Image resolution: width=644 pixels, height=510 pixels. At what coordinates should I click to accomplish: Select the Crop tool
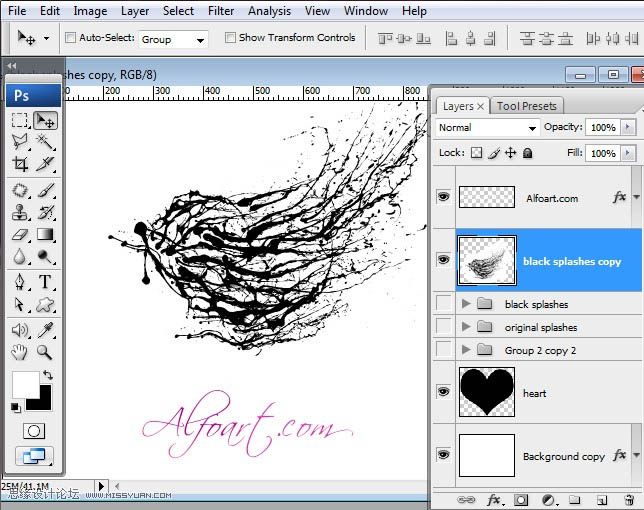click(x=20, y=165)
